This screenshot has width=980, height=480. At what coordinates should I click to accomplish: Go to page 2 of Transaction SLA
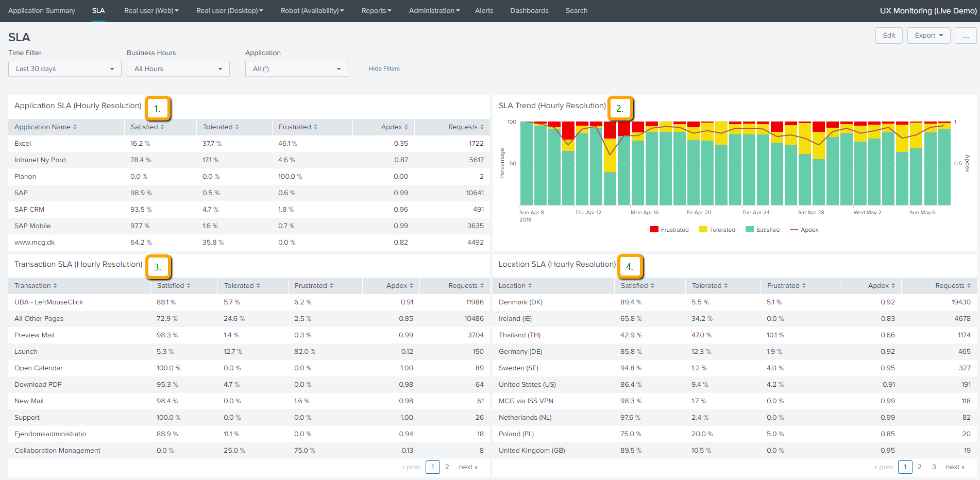tap(447, 467)
